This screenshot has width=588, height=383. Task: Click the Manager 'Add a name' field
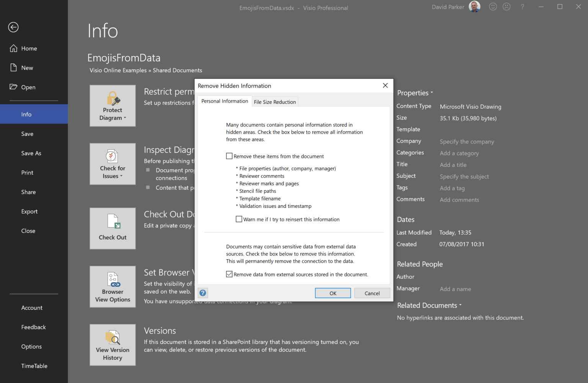point(456,289)
